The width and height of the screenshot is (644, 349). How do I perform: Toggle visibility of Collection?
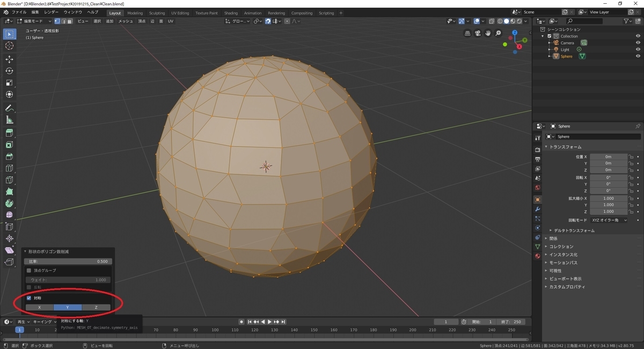click(x=638, y=36)
